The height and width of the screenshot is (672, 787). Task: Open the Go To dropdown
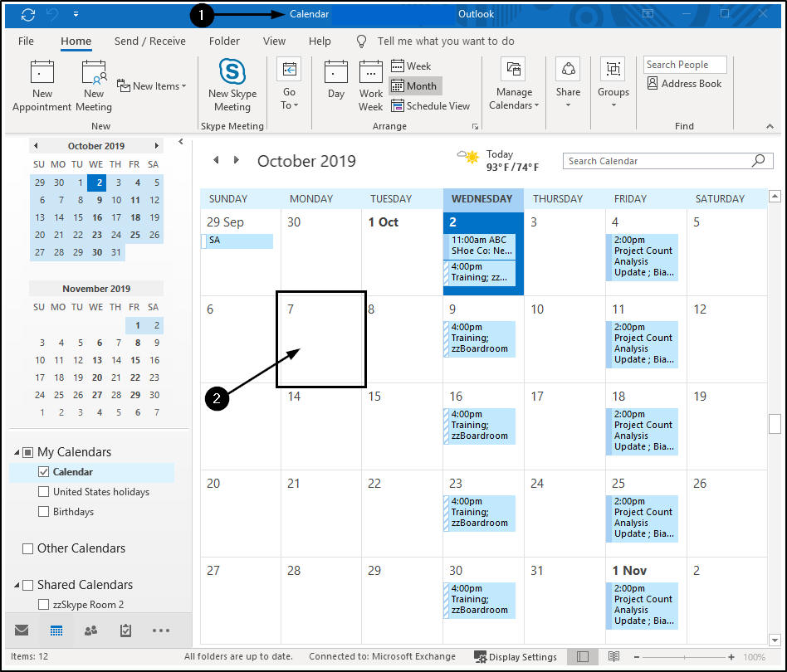(289, 83)
